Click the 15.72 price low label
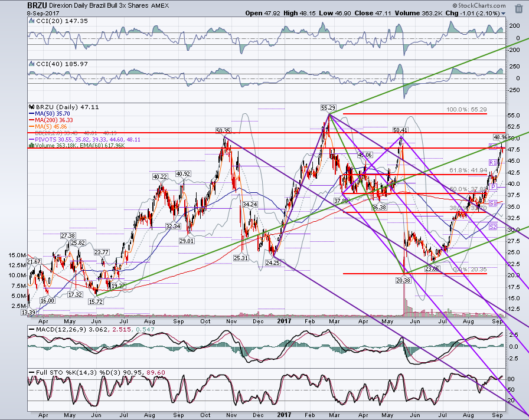 coord(96,301)
